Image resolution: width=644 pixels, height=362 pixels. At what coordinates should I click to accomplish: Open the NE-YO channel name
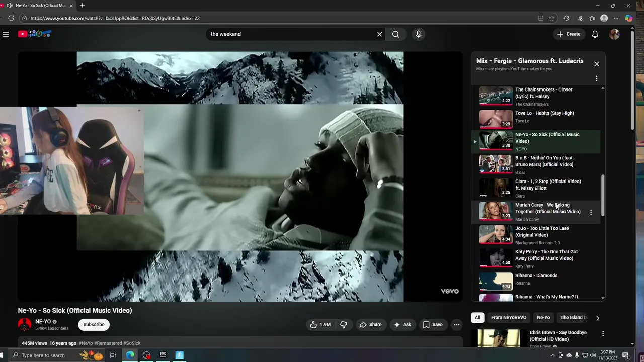pos(43,322)
